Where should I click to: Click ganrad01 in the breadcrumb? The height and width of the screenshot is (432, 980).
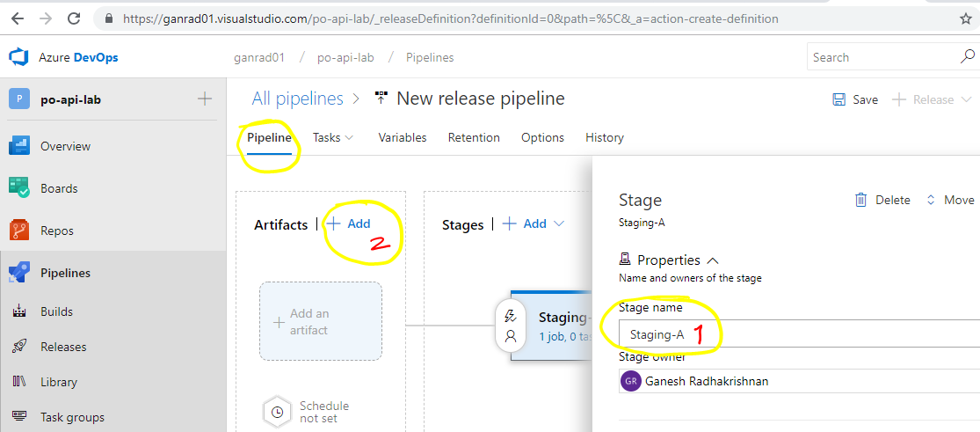[x=259, y=57]
